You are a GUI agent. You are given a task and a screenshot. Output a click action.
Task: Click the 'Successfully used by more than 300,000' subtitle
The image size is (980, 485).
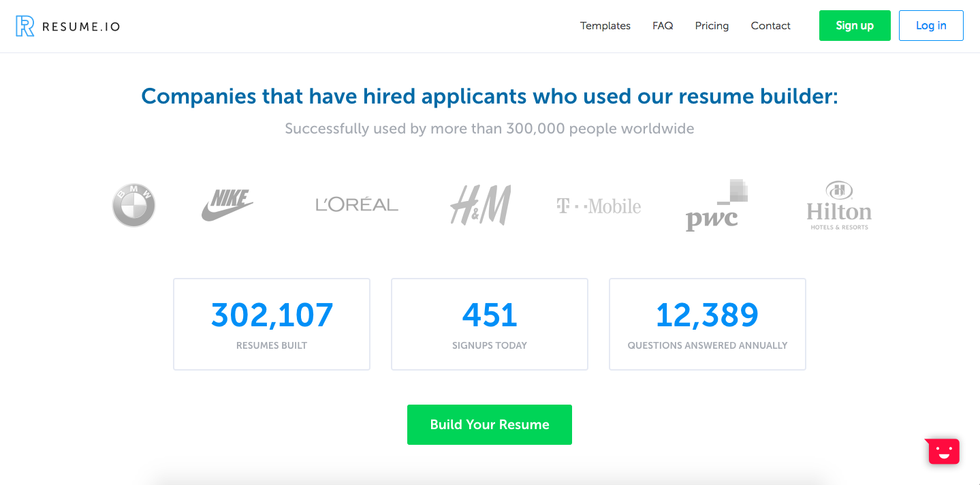(490, 129)
